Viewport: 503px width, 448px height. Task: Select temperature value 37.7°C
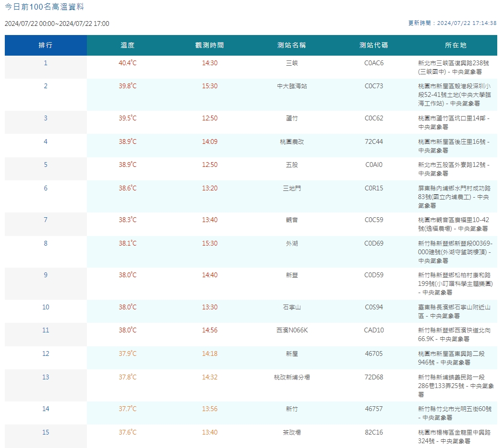point(128,409)
